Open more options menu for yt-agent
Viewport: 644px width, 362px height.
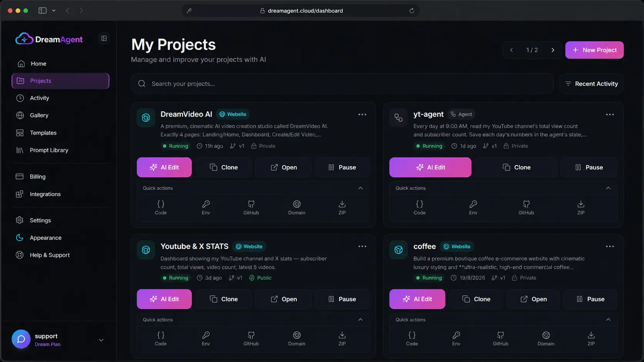[610, 115]
